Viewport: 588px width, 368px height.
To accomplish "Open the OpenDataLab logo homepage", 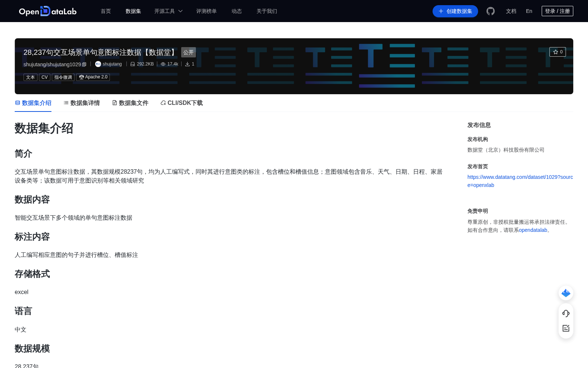I will click(x=48, y=11).
